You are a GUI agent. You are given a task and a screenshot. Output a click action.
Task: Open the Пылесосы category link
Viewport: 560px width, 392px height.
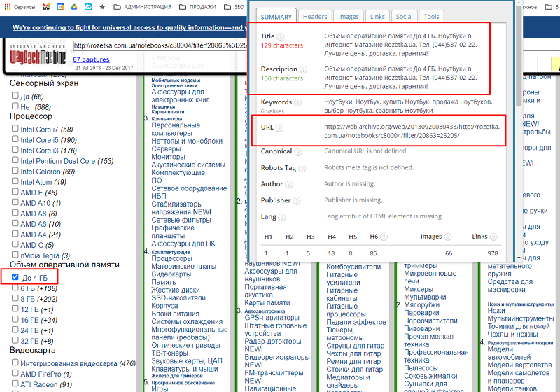point(421,368)
